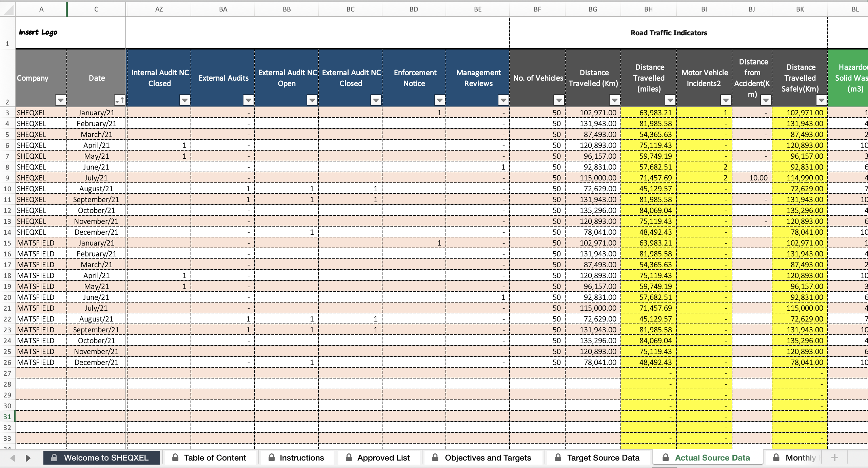Click MATSFIELD August/21 External Audits value 1
Screen dimensions: 868x468
tap(223, 319)
